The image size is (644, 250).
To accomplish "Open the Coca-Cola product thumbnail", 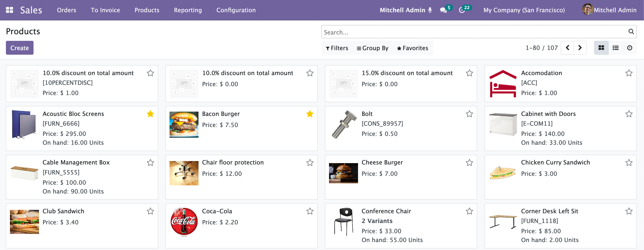I will (x=184, y=222).
